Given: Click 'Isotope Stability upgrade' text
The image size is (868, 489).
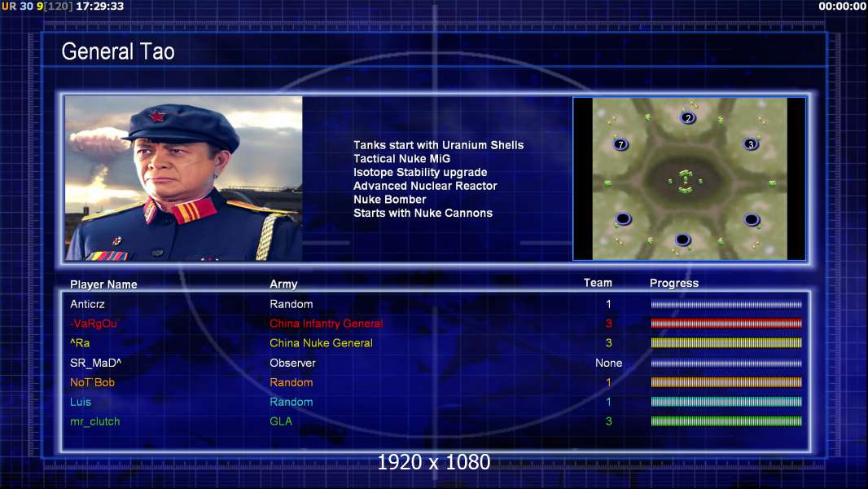Looking at the screenshot, I should click(420, 172).
